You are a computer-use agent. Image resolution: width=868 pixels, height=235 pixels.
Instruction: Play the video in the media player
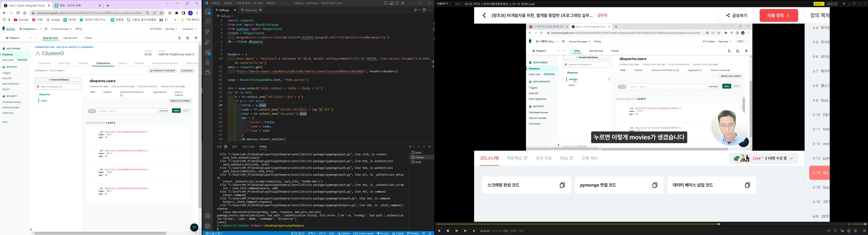pos(439,231)
